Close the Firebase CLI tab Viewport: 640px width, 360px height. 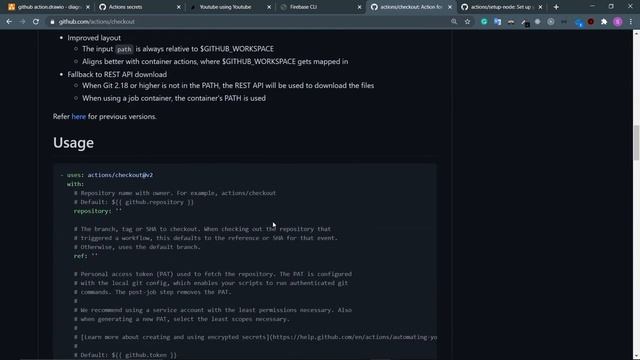pos(359,7)
